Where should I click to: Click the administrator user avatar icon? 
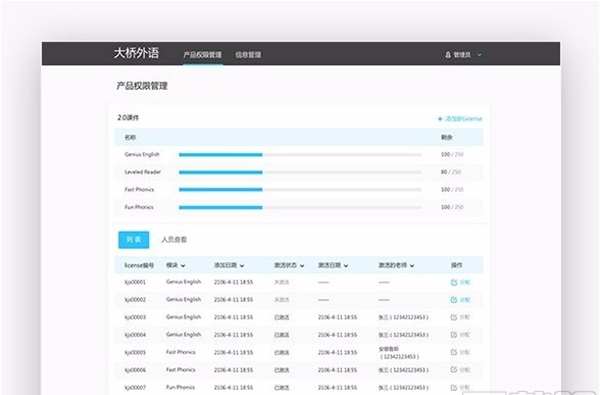[448, 55]
